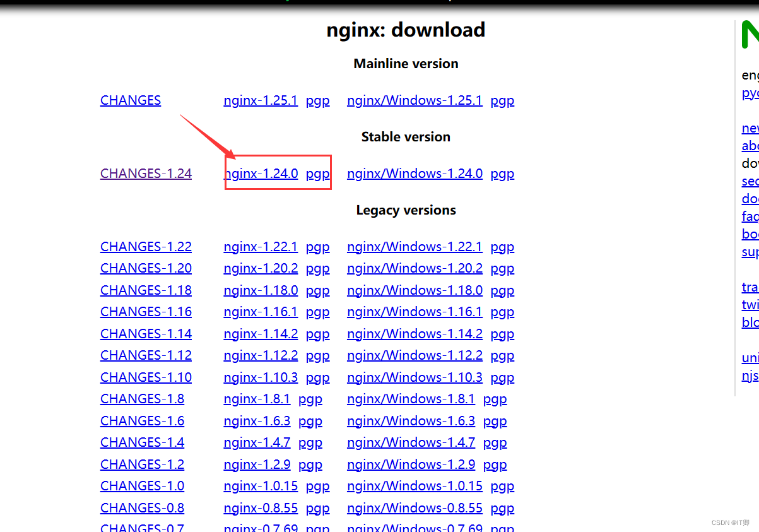Open pgp signature for nginx/Windows-1.18.0
This screenshot has width=759, height=532.
tap(502, 290)
